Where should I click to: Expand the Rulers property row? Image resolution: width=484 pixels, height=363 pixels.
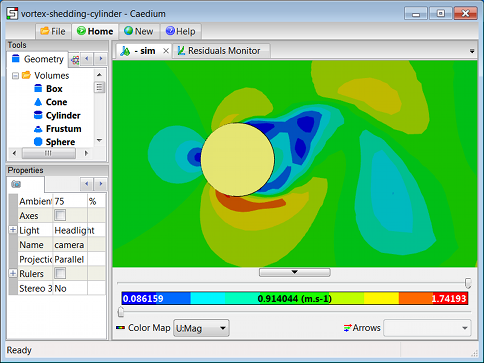pos(13,273)
